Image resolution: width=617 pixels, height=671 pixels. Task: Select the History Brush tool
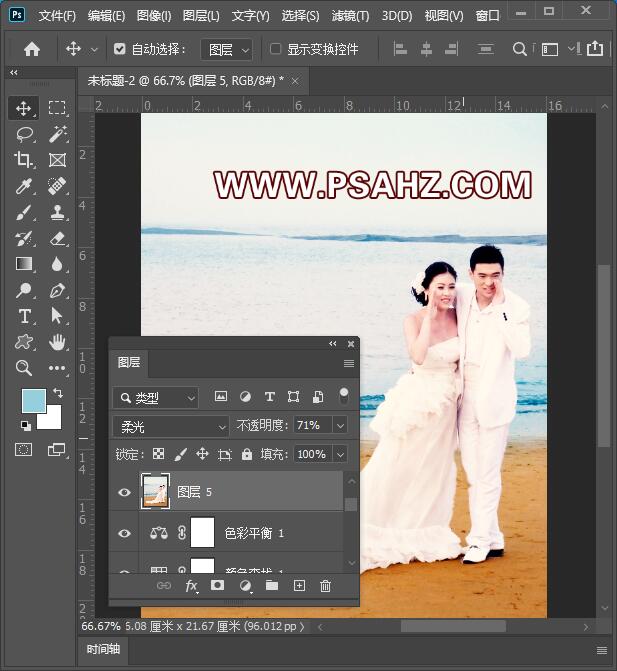click(x=24, y=238)
